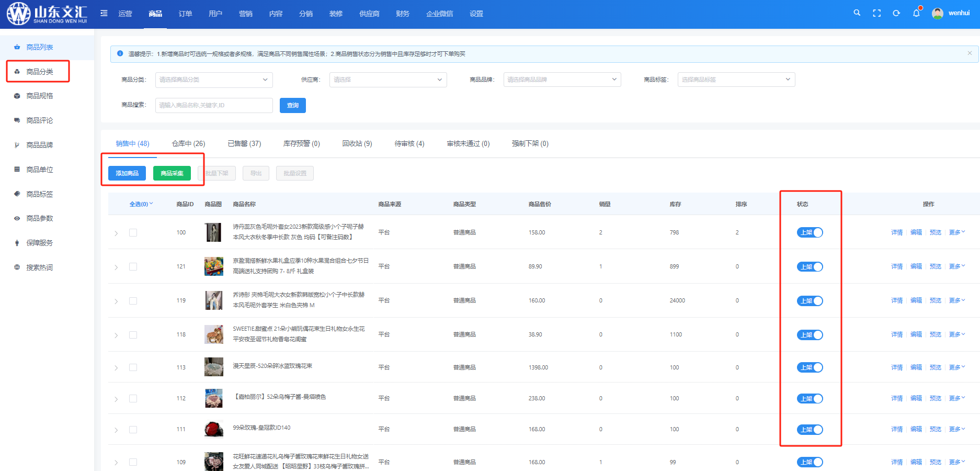
Task: Open the 全选(0) dropdown
Action: pos(141,204)
